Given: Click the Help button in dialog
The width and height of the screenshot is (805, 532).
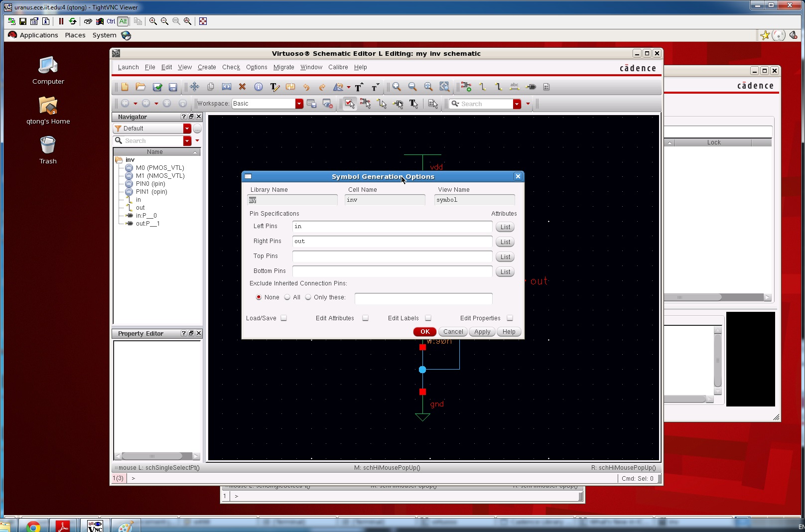Looking at the screenshot, I should [x=509, y=332].
